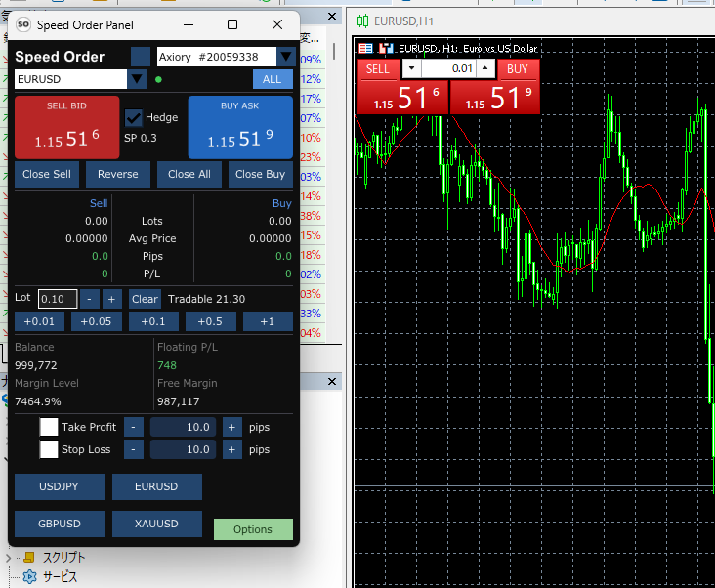Close the Navigator panel behind
Viewport: 715px width, 588px height.
(x=332, y=381)
